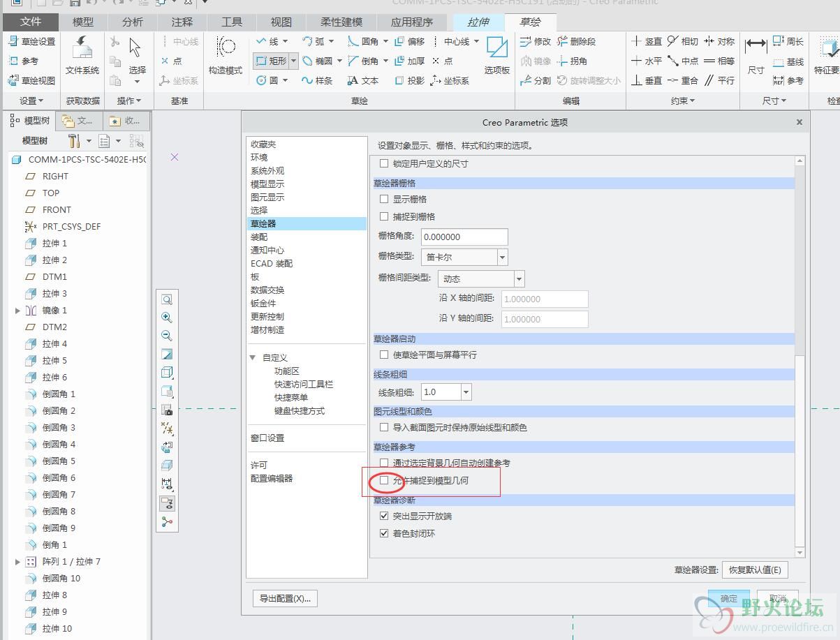Toggle 捕捉到栅格 snap to grid

[383, 216]
